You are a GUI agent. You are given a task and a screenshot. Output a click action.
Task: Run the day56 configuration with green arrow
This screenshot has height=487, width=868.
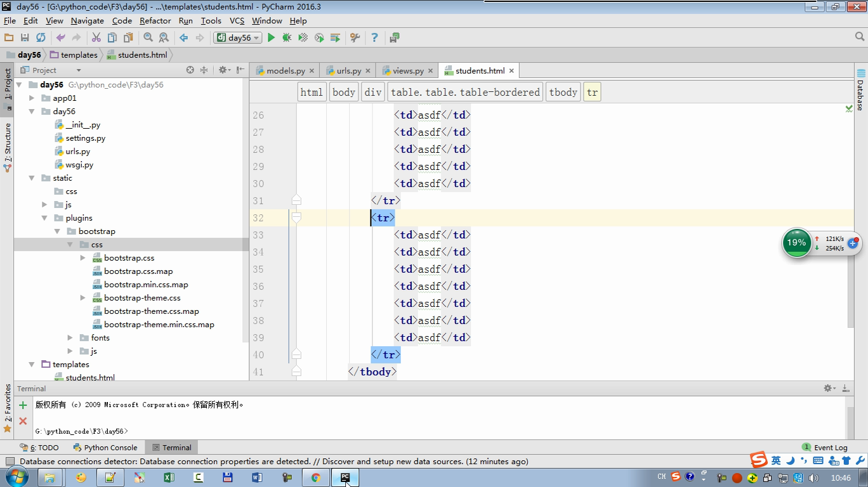coord(272,38)
